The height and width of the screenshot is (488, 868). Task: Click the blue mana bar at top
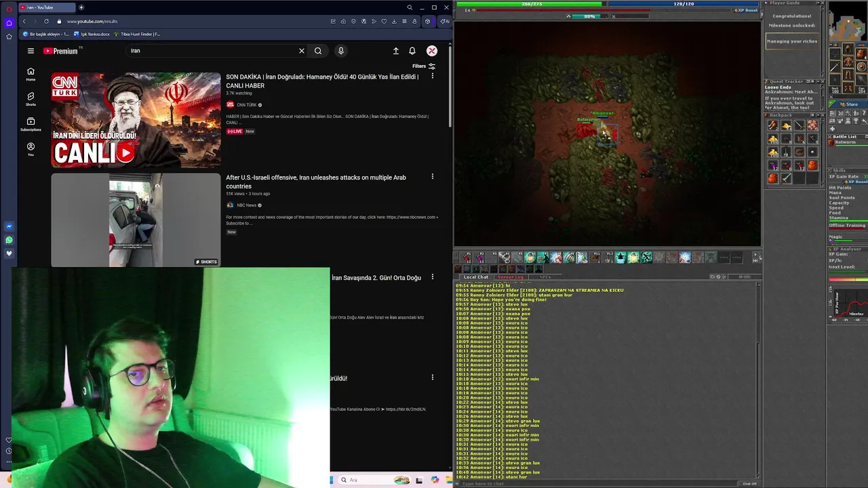coord(684,4)
